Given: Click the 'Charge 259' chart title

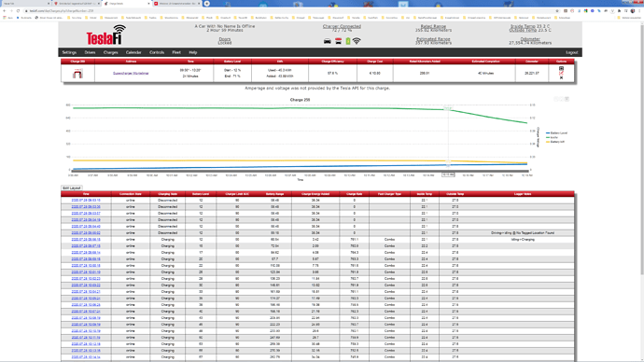Looking at the screenshot, I should point(300,100).
